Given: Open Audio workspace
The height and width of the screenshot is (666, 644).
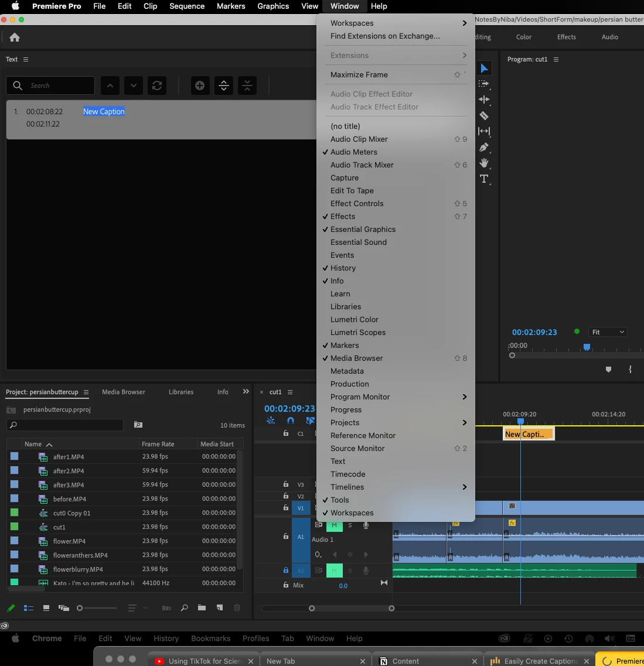Looking at the screenshot, I should (x=609, y=37).
